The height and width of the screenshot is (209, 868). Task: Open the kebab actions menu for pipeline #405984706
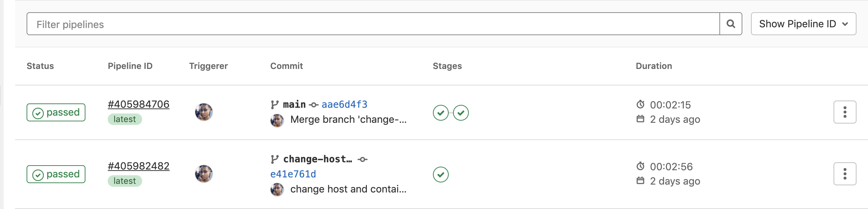click(845, 112)
